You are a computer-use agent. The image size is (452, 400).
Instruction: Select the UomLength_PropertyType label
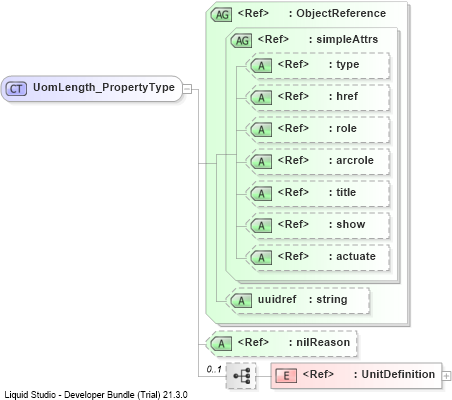point(104,87)
